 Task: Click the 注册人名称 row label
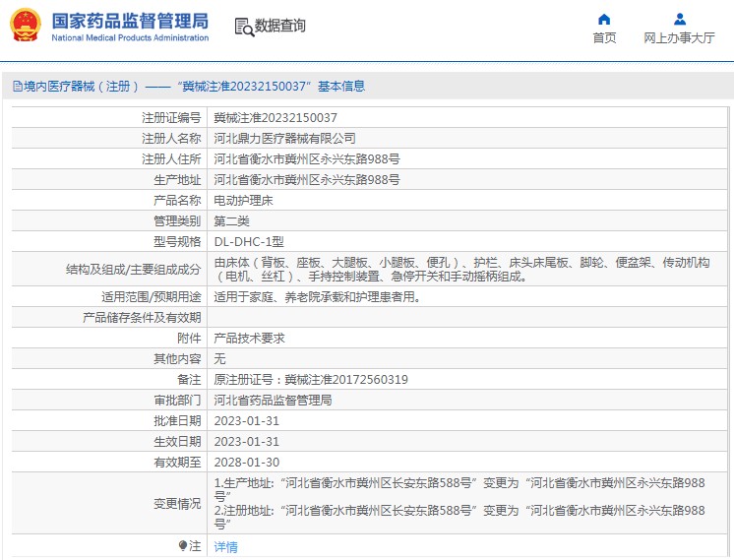coord(171,138)
